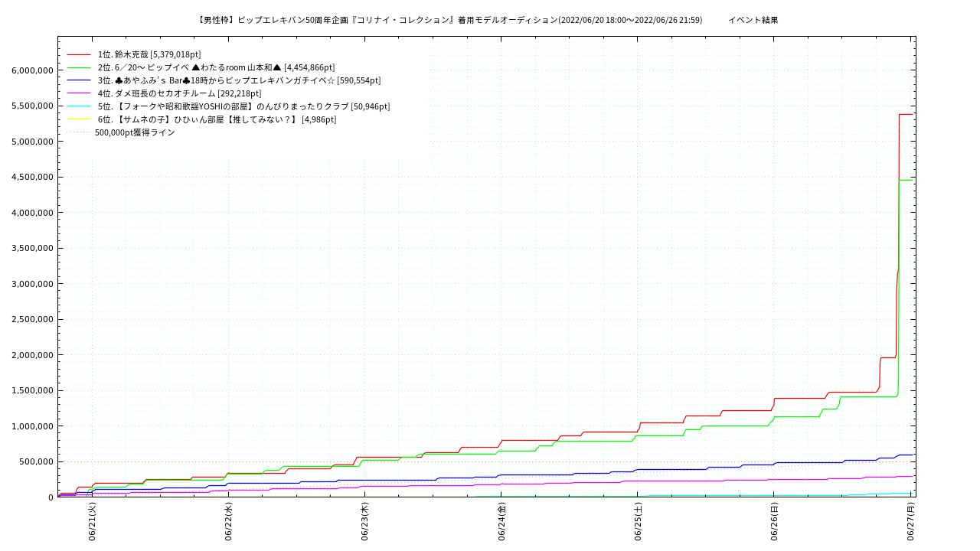Click y-axis label 3,500,000
The image size is (980, 551).
point(32,248)
